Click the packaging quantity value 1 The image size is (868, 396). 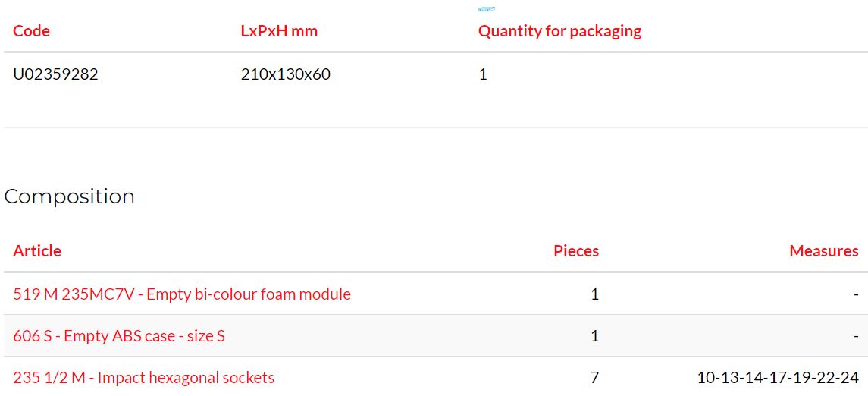coord(483,74)
